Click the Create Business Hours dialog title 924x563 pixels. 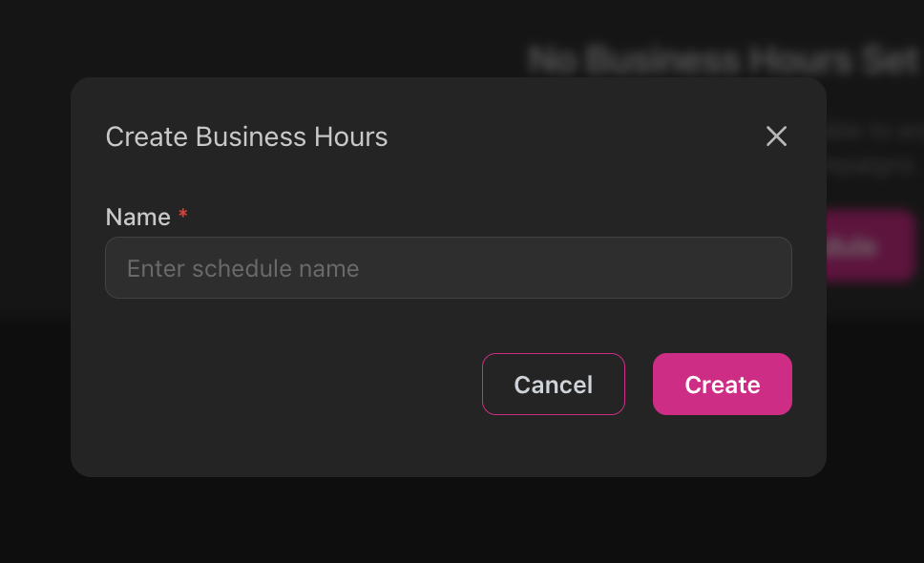(246, 136)
